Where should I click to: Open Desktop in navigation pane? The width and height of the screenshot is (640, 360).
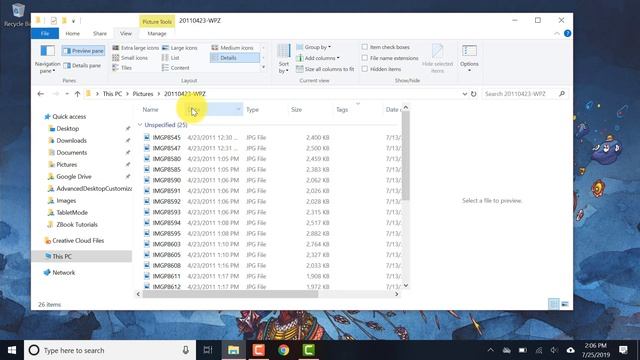point(67,128)
